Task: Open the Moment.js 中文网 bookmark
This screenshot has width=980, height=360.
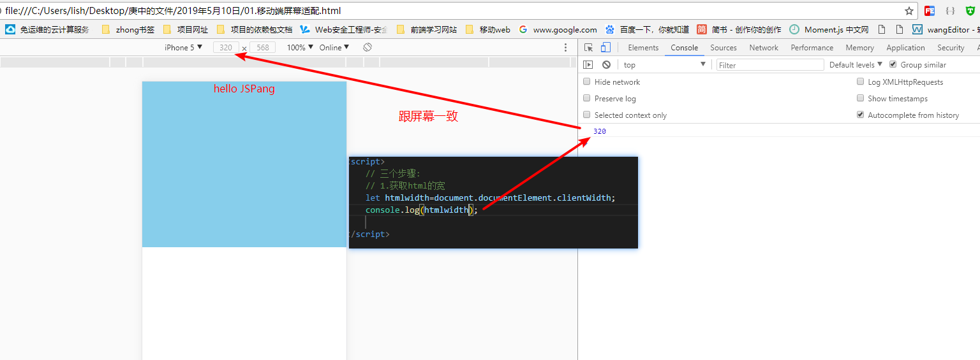Action: [829, 29]
